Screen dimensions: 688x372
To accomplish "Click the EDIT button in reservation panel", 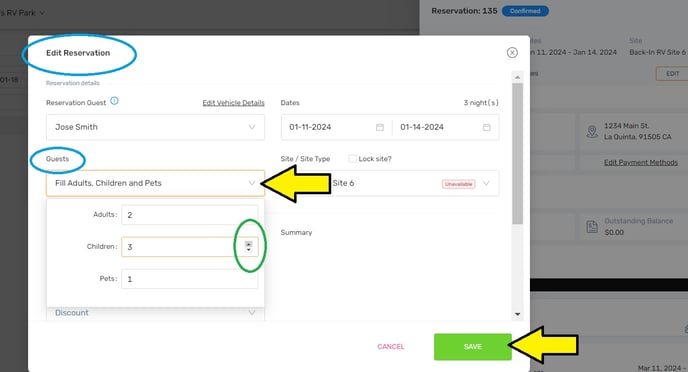I will pyautogui.click(x=672, y=74).
